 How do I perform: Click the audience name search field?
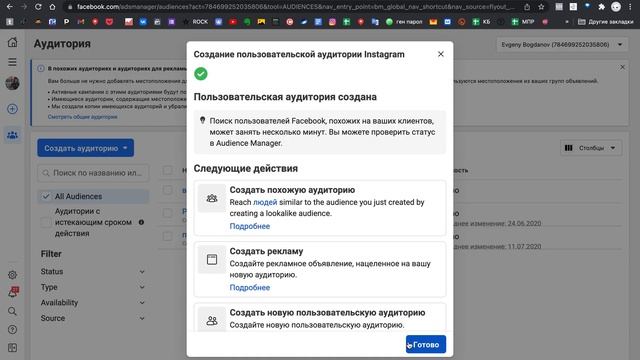[x=93, y=173]
